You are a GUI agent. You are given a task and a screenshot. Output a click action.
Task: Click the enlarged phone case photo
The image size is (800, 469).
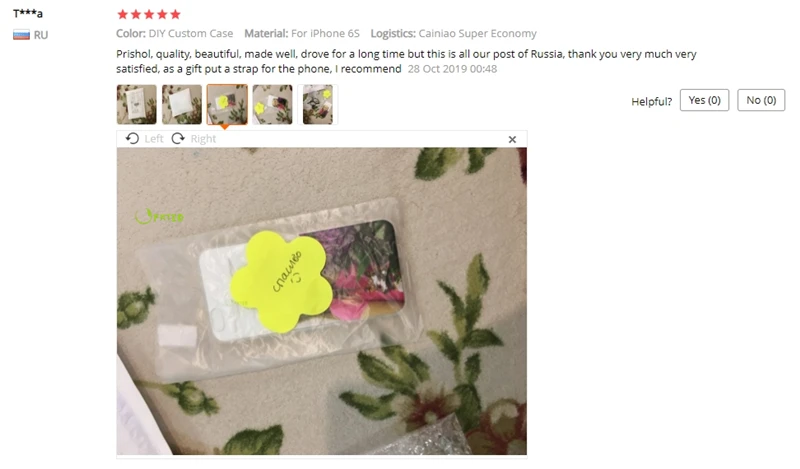click(x=321, y=301)
